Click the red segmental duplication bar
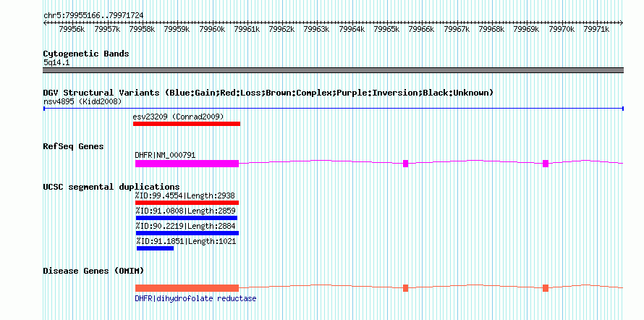The image size is (644, 320). coord(187,203)
